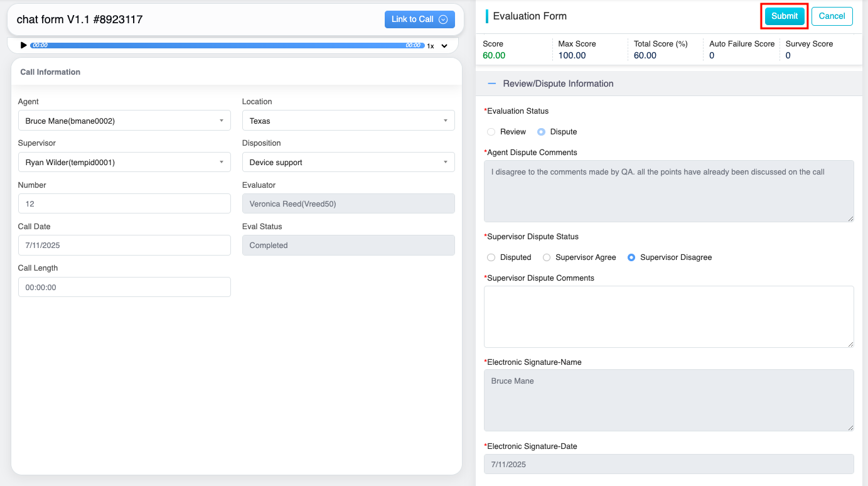The height and width of the screenshot is (486, 868).
Task: Play the call audio recording
Action: point(24,45)
